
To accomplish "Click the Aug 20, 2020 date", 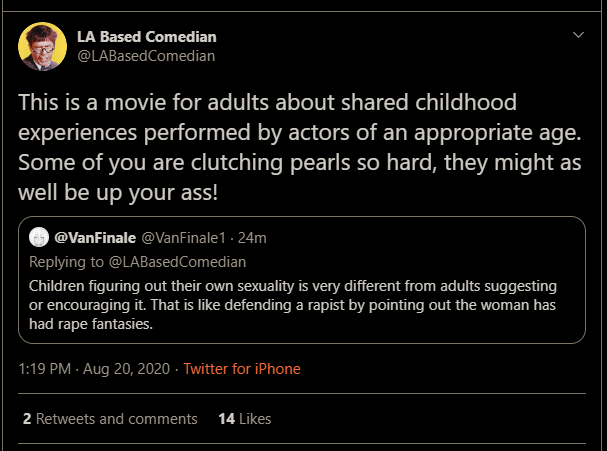I will tap(127, 369).
